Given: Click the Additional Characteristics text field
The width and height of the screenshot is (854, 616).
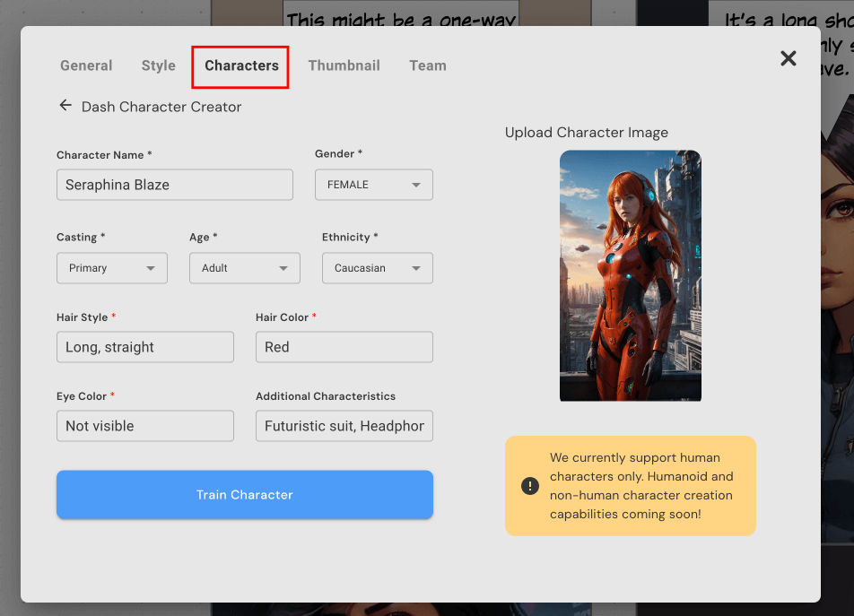Looking at the screenshot, I should [344, 426].
